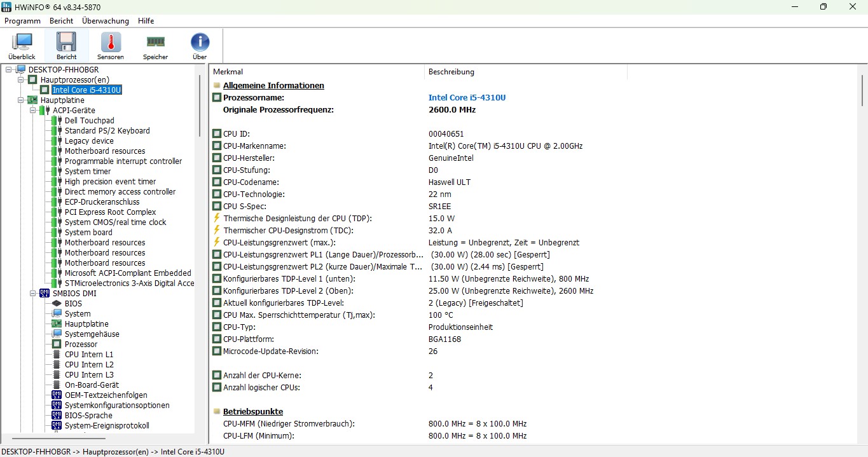Open the Programm menu
This screenshot has height=457, width=868.
[x=22, y=21]
